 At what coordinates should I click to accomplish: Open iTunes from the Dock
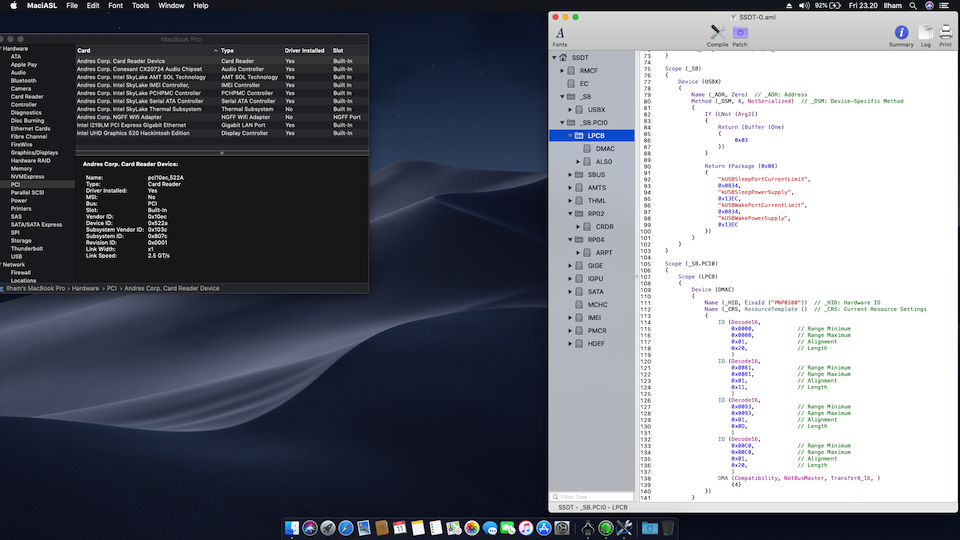[x=526, y=528]
